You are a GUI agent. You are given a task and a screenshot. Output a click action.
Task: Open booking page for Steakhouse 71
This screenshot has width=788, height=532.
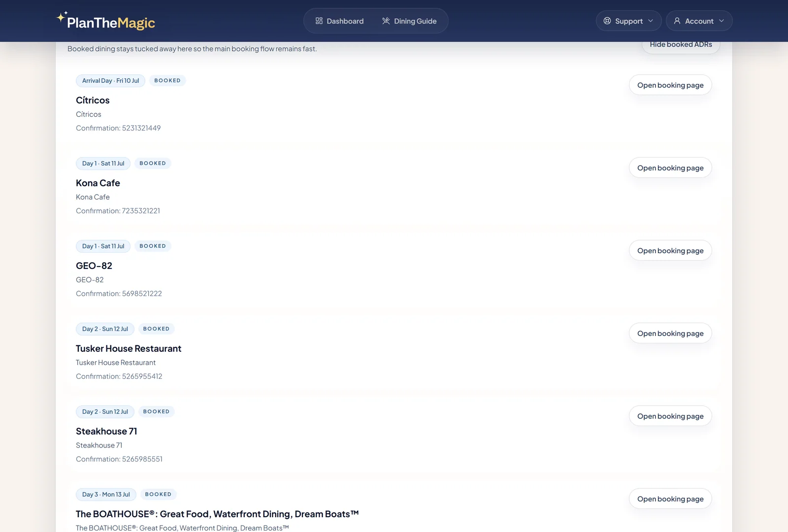point(670,416)
